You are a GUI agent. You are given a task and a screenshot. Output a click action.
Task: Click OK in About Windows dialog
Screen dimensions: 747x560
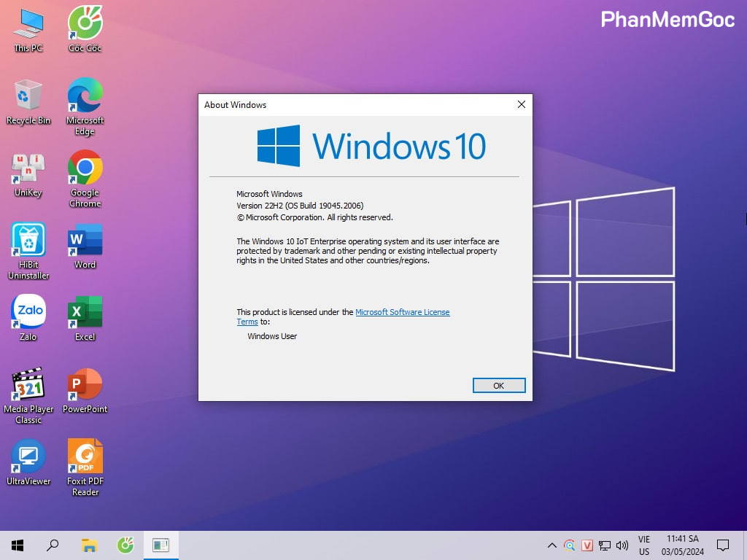point(498,386)
